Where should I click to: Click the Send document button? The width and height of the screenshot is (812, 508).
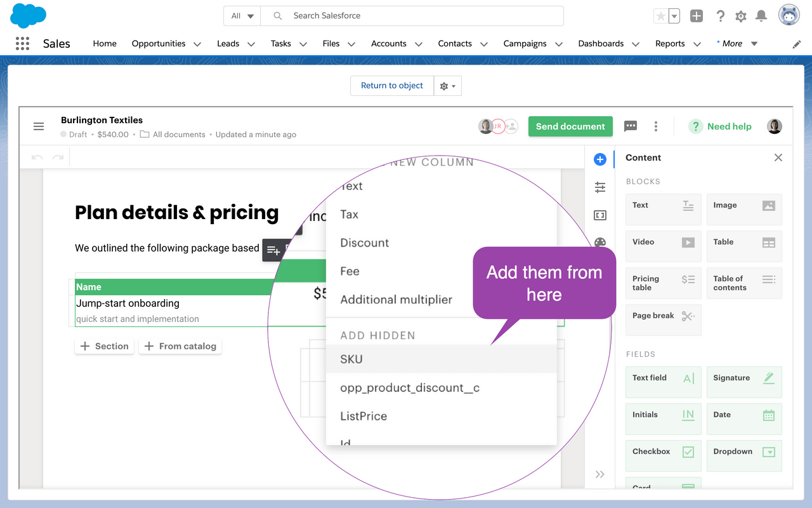coord(570,126)
